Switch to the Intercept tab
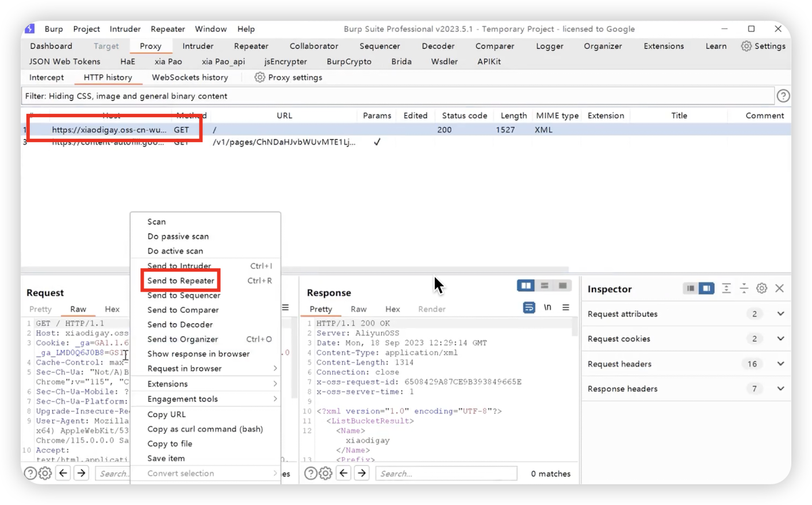 tap(47, 77)
